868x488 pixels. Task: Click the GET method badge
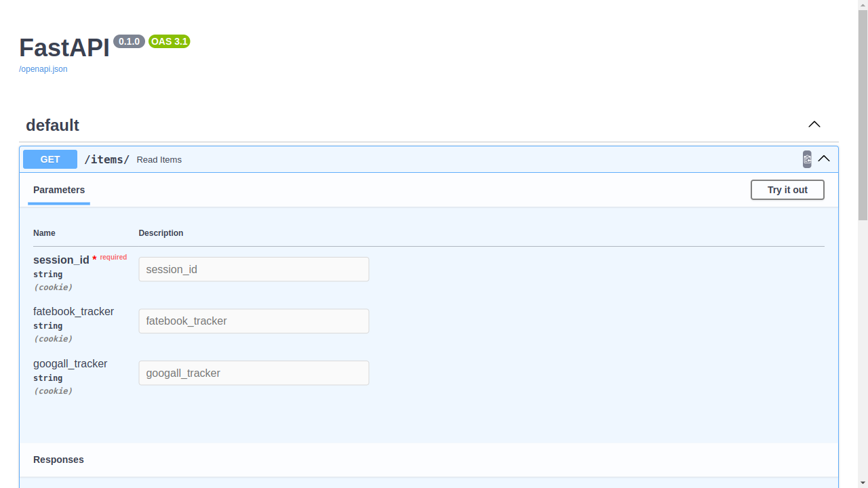(50, 159)
